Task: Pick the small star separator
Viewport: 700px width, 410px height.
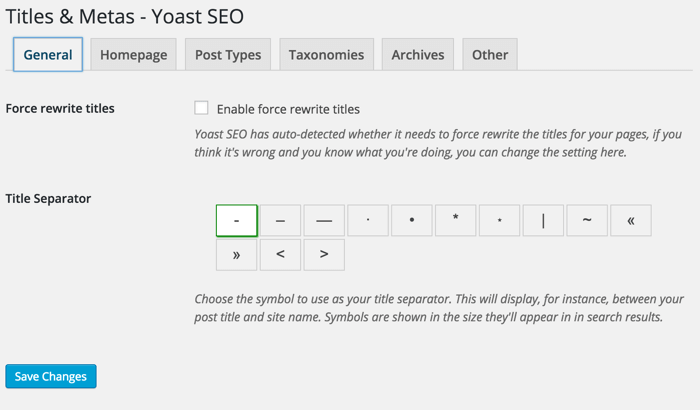Action: (500, 220)
